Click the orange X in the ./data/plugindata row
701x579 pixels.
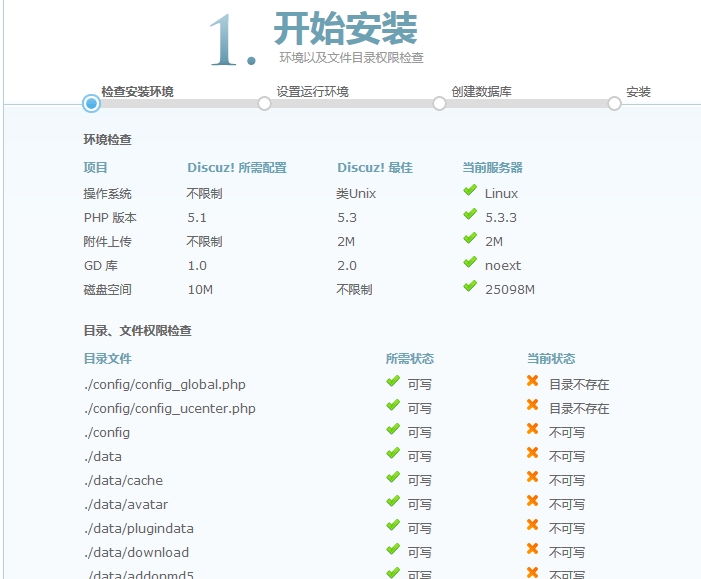(532, 524)
